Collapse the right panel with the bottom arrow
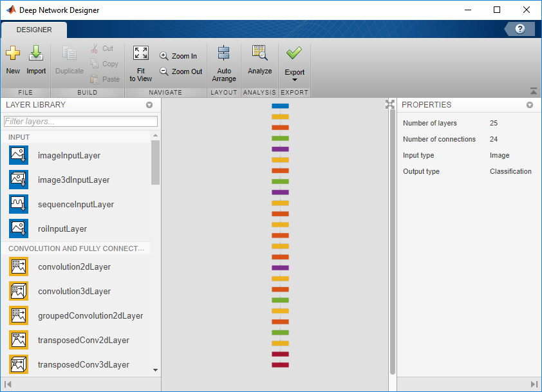This screenshot has height=392, width=542. 534,384
